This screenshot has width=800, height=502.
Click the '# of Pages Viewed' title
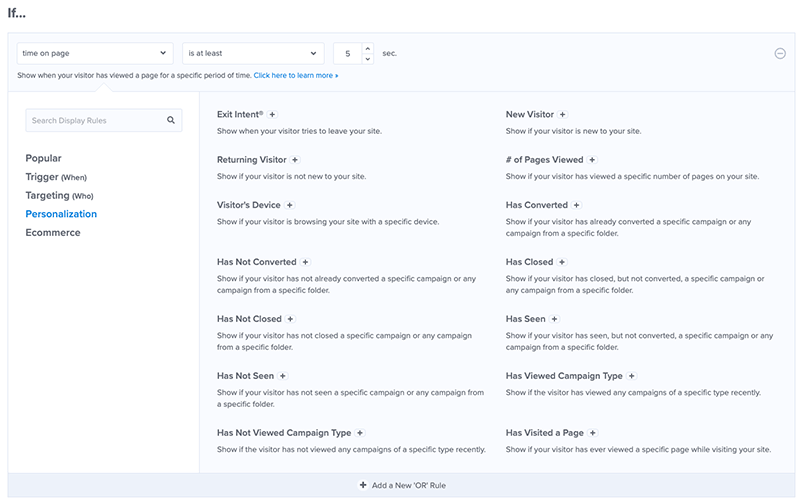544,160
